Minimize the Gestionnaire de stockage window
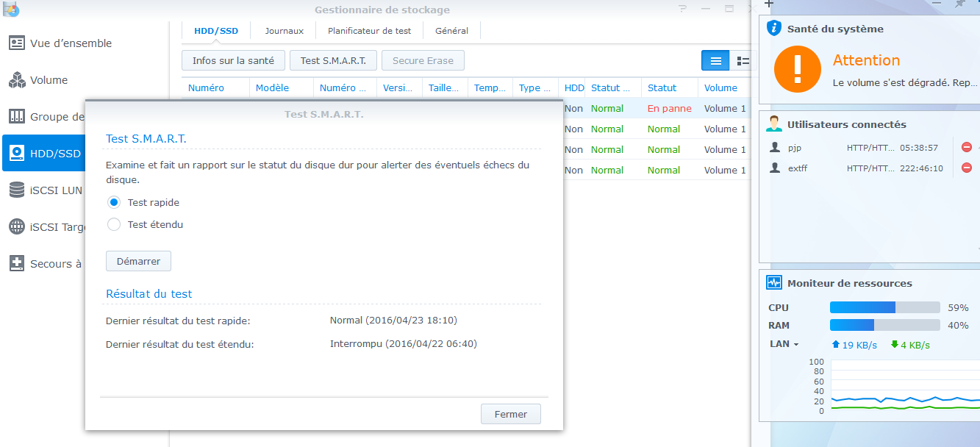 point(706,9)
